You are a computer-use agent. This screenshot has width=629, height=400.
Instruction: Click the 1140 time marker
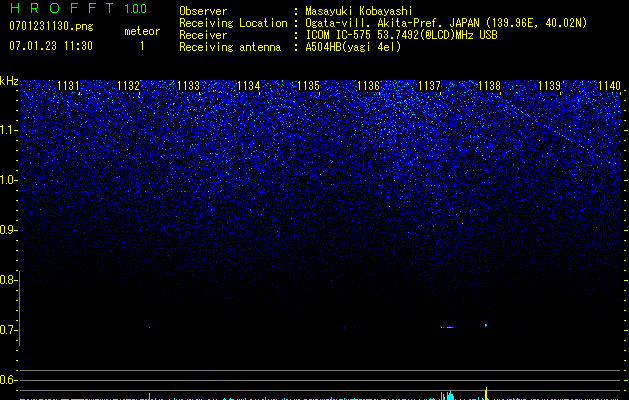(x=609, y=86)
